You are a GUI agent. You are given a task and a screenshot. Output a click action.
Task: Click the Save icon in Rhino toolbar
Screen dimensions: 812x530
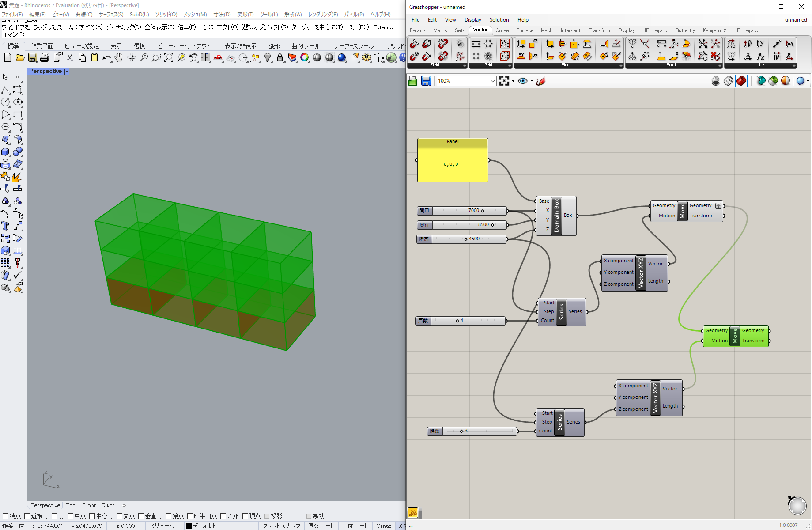(x=33, y=58)
